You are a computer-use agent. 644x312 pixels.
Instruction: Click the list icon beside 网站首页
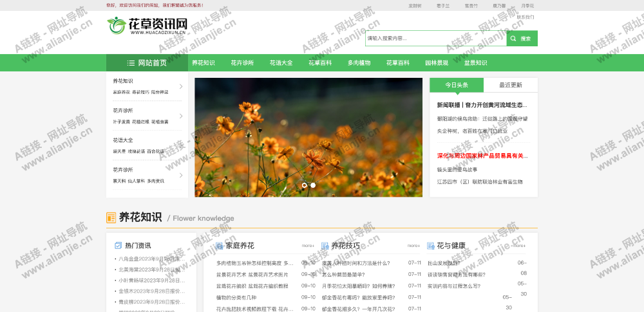pyautogui.click(x=131, y=63)
